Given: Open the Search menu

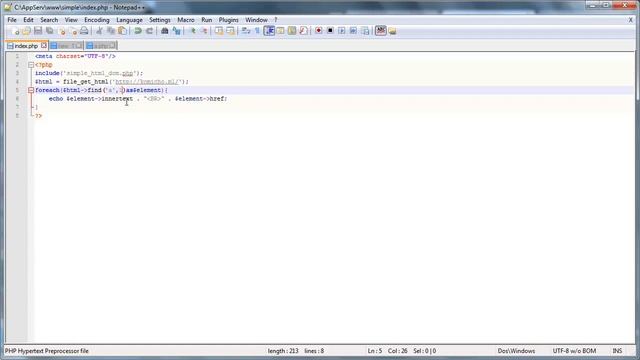Looking at the screenshot, I should click(x=49, y=20).
